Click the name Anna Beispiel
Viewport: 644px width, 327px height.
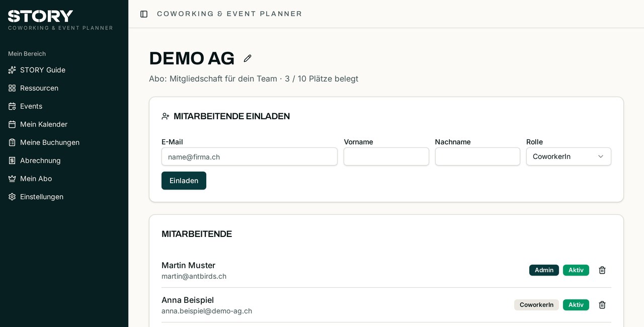tap(188, 300)
